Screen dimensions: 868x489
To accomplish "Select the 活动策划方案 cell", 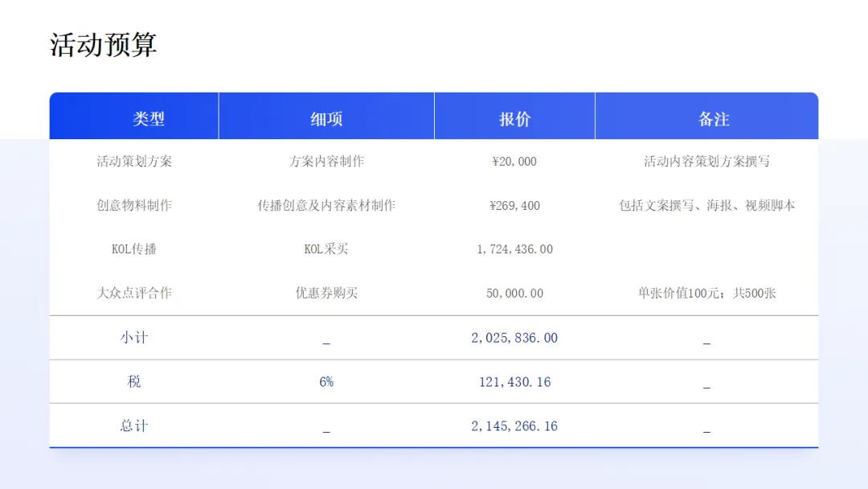I will tap(134, 161).
